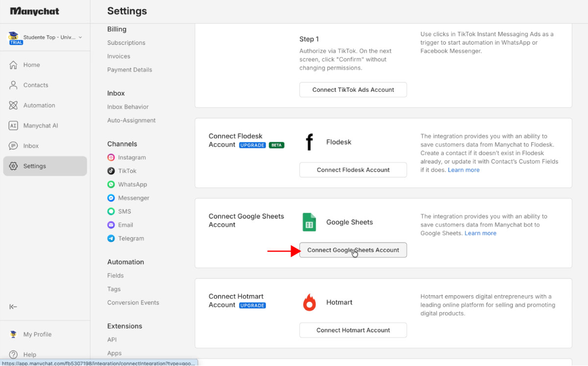Image resolution: width=588 pixels, height=366 pixels.
Task: Open the Studente Top account dropdown
Action: (x=45, y=37)
